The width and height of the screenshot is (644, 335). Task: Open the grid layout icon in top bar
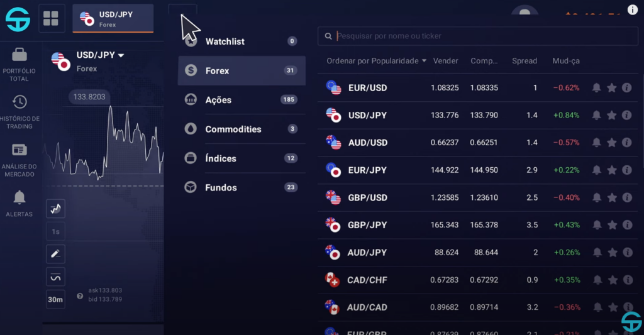coord(51,18)
